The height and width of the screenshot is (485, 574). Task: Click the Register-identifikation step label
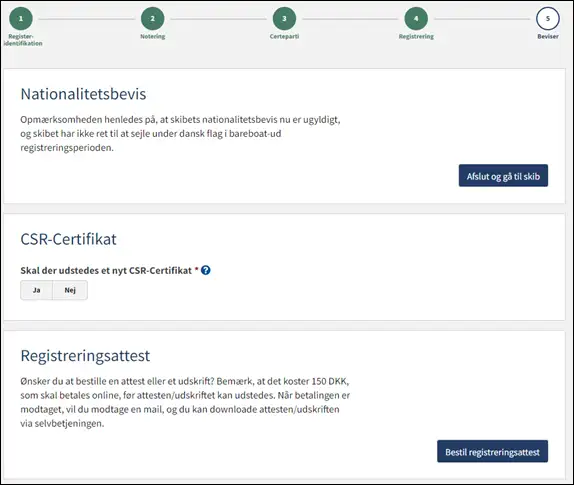click(x=23, y=40)
